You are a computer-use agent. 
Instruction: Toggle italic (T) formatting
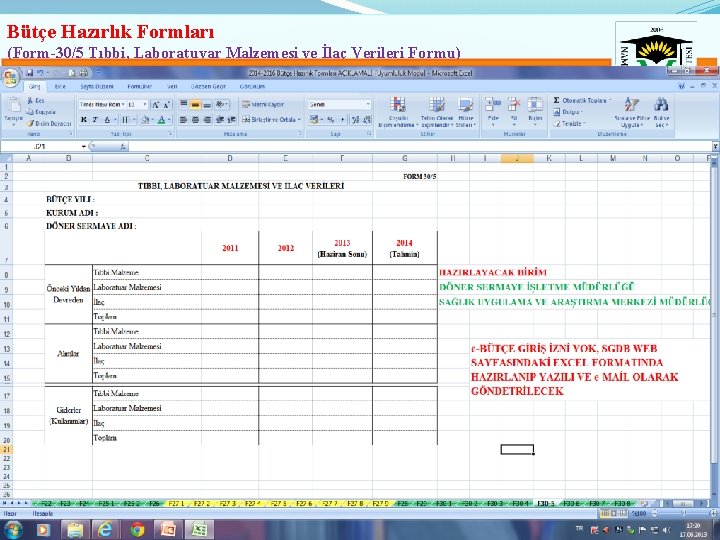pyautogui.click(x=95, y=120)
